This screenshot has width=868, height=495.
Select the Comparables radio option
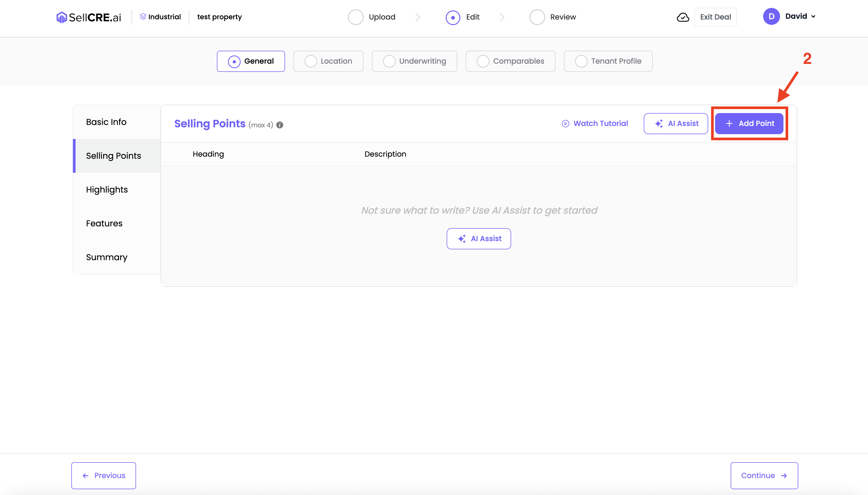point(483,62)
